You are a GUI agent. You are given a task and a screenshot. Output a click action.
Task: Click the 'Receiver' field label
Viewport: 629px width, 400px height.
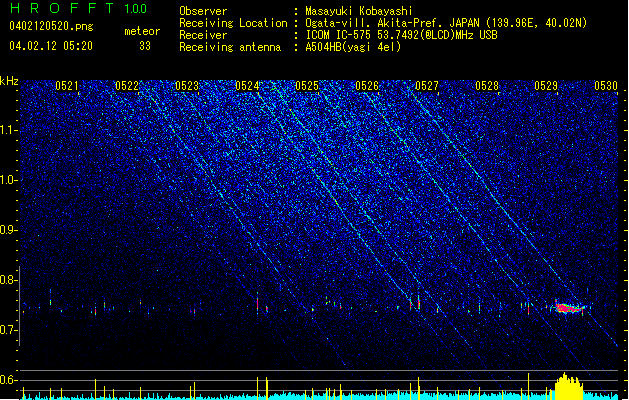click(x=203, y=35)
